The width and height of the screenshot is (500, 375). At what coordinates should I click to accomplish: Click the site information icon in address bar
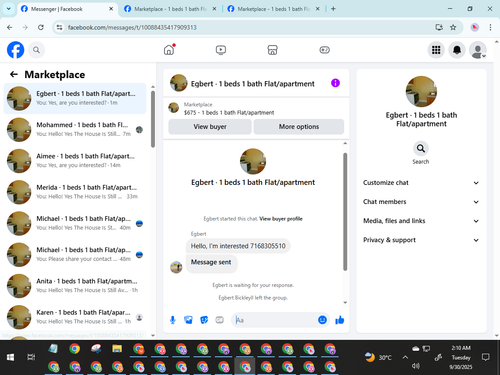pyautogui.click(x=60, y=27)
